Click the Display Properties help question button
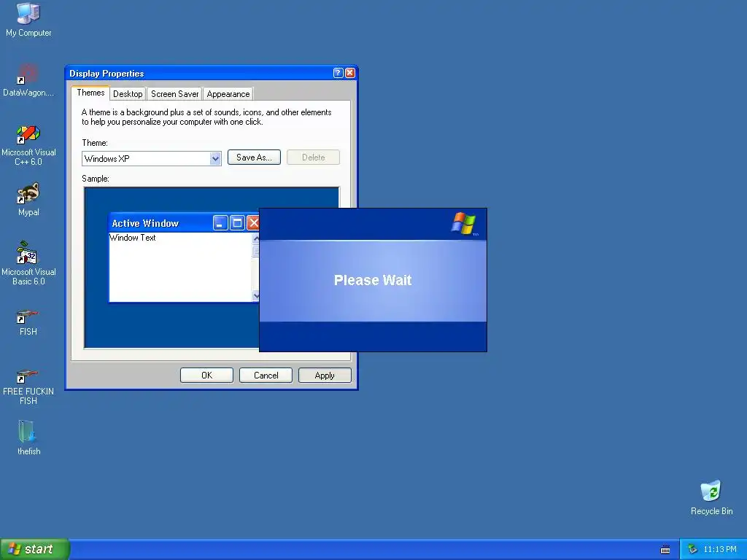The height and width of the screenshot is (560, 747). point(338,73)
